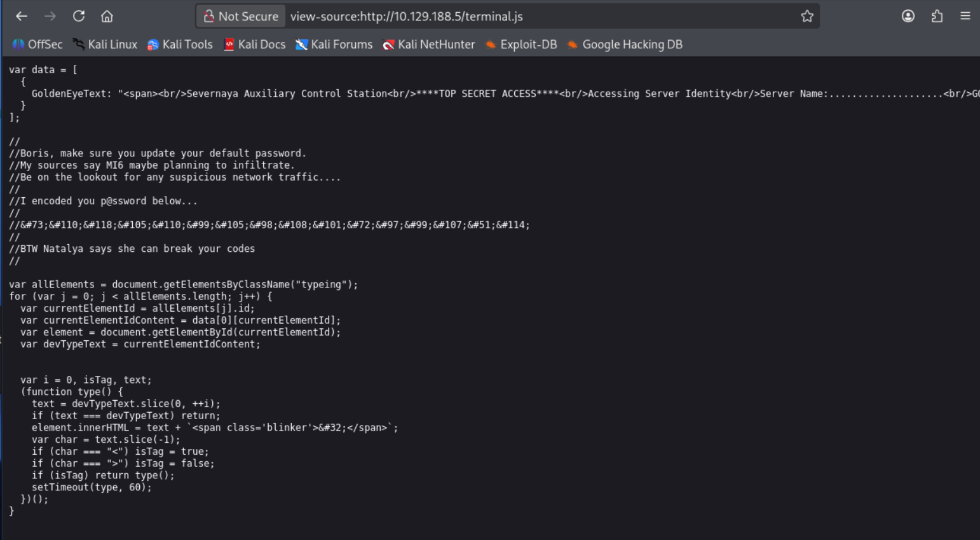Click the comment "//Boris, make sure you update your default password."
Viewport: 980px width, 540px height.
(158, 153)
